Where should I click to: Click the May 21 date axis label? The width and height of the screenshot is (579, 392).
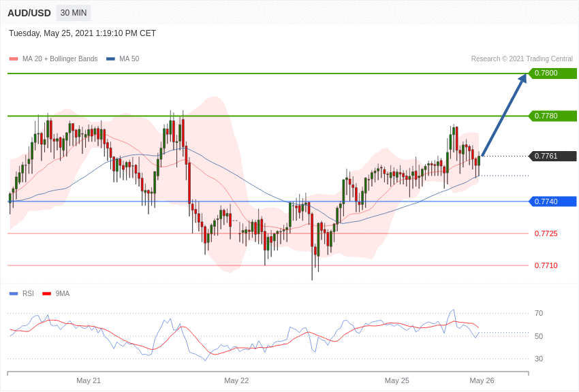(89, 380)
